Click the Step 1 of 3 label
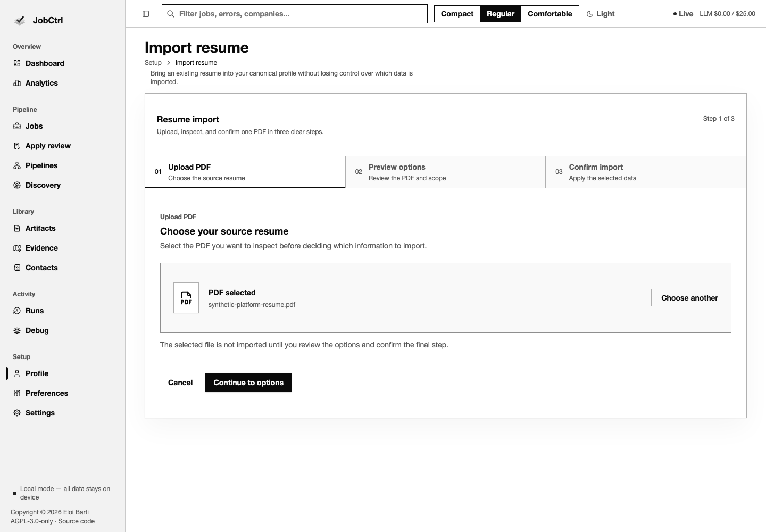 pos(719,119)
